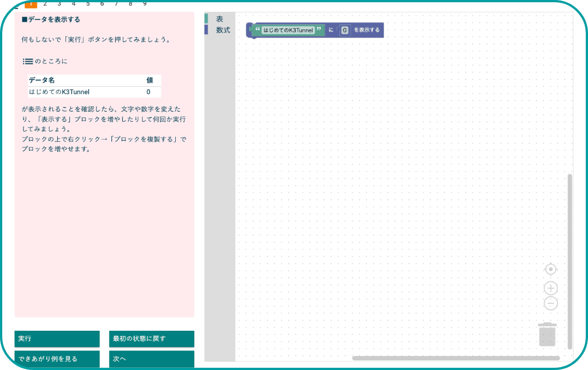Select the を表示する block
The height and width of the screenshot is (370, 588).
367,30
